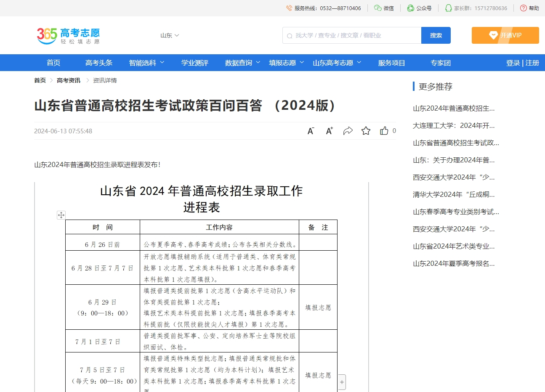
Task: Click the 搜索 search button
Action: coord(436,35)
